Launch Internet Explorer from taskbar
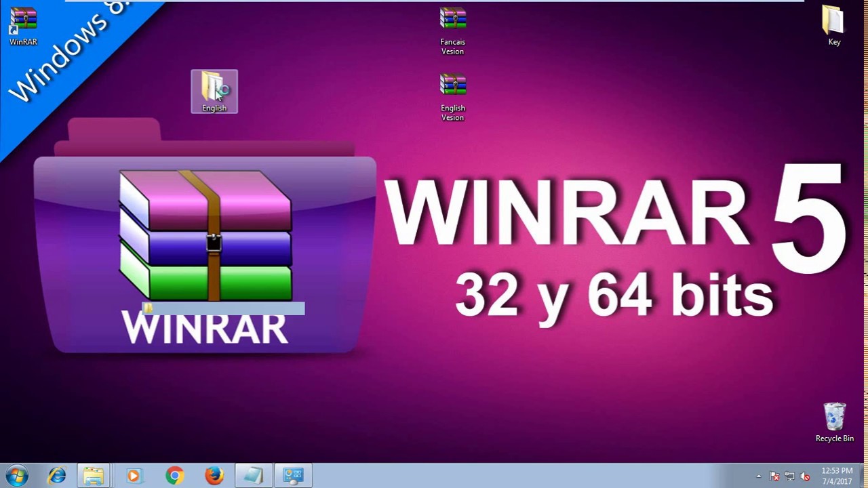The width and height of the screenshot is (868, 488). coord(57,476)
